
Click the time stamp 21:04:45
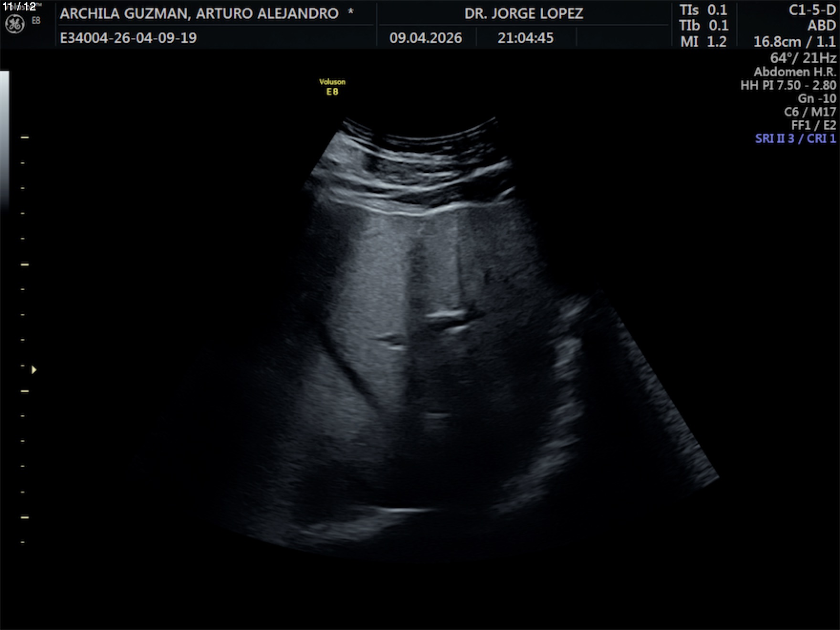click(x=525, y=38)
